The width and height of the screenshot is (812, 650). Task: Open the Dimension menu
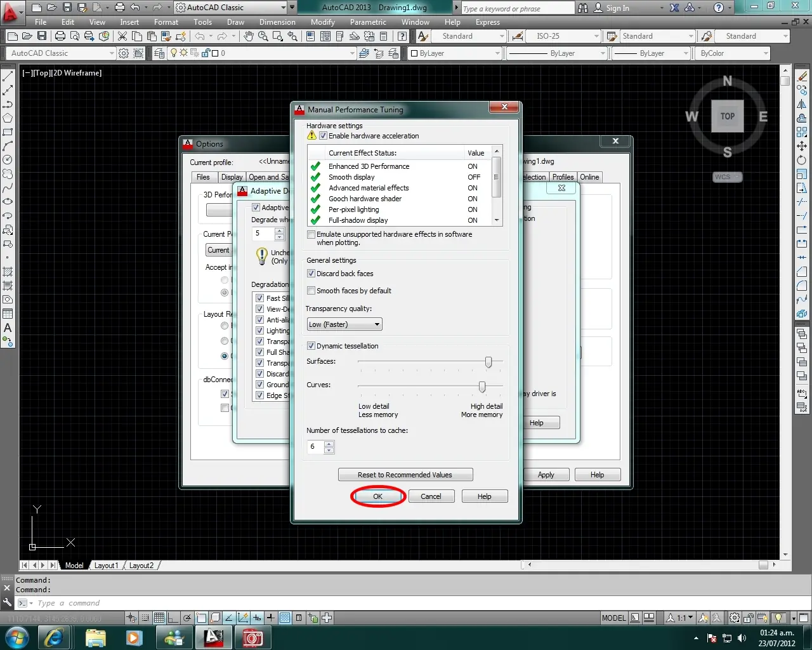[277, 22]
